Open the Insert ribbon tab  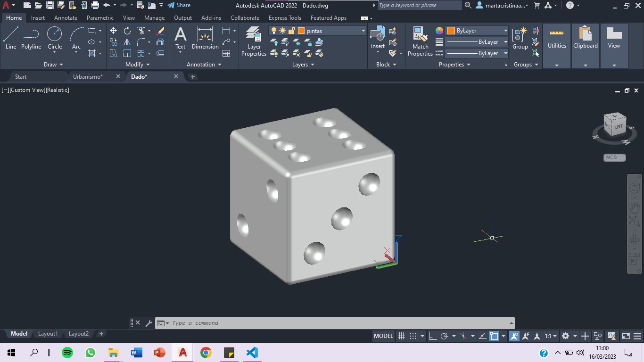tap(38, 18)
